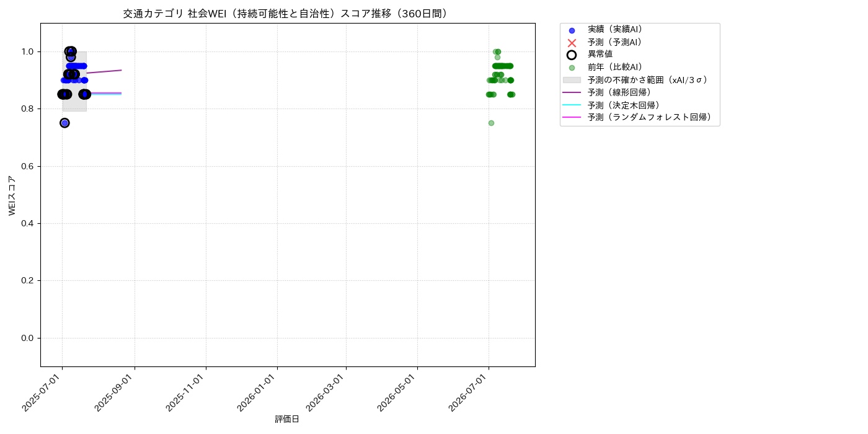Screen dimensions: 868x434
Task: Click the 評価日 x-axis label
Action: coord(287,420)
